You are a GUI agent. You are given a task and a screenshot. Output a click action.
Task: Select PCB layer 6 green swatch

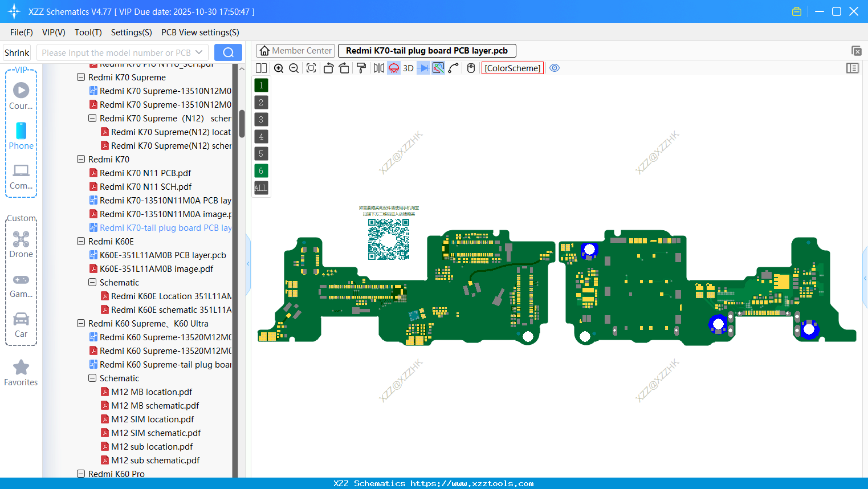(261, 170)
